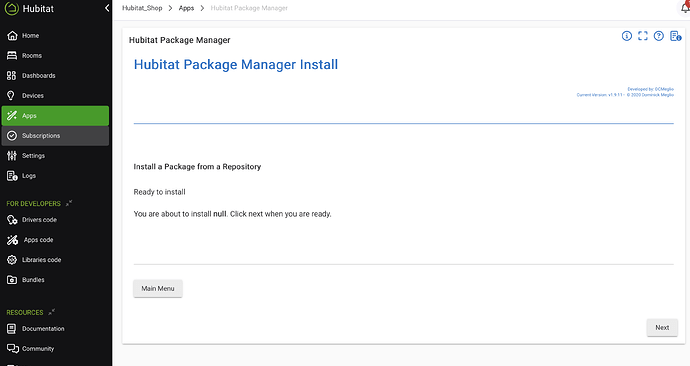Click the Devices light bulb icon

click(x=11, y=95)
